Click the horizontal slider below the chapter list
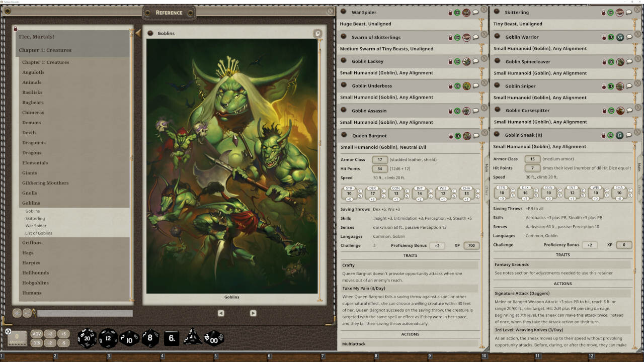 85,313
